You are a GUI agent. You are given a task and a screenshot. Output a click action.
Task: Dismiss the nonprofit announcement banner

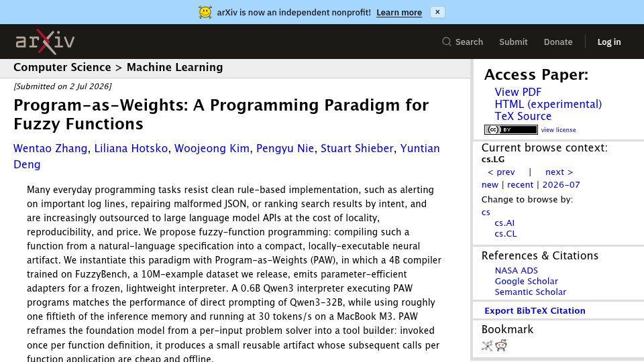[x=437, y=12]
